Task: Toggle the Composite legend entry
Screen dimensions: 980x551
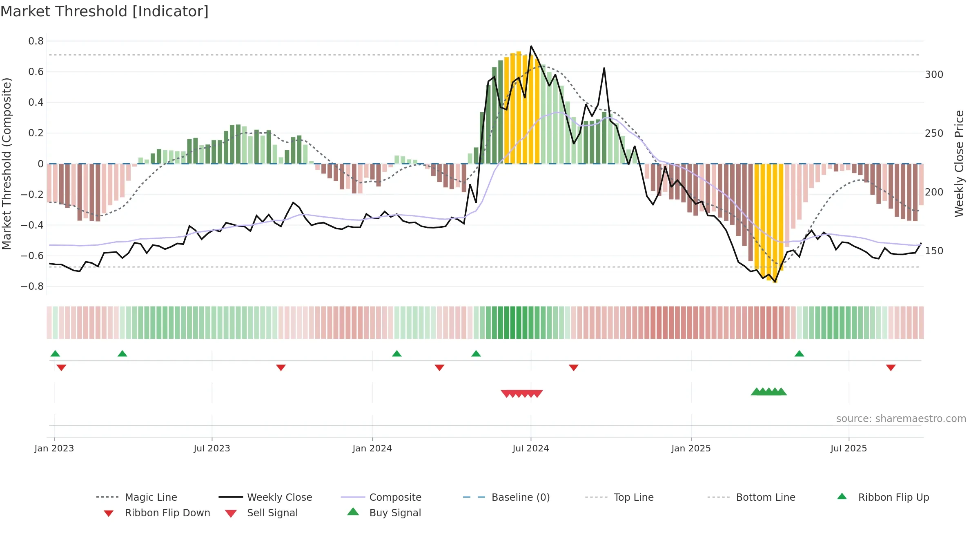Action: [381, 497]
